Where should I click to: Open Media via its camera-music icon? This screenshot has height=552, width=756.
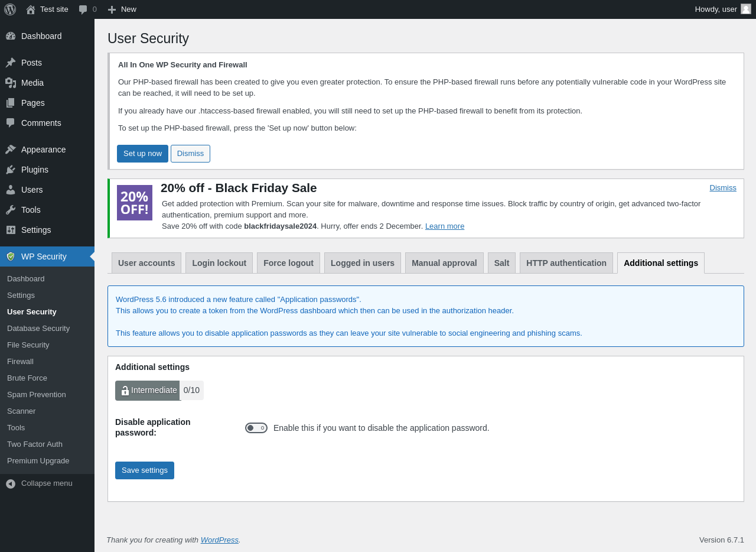coord(11,83)
